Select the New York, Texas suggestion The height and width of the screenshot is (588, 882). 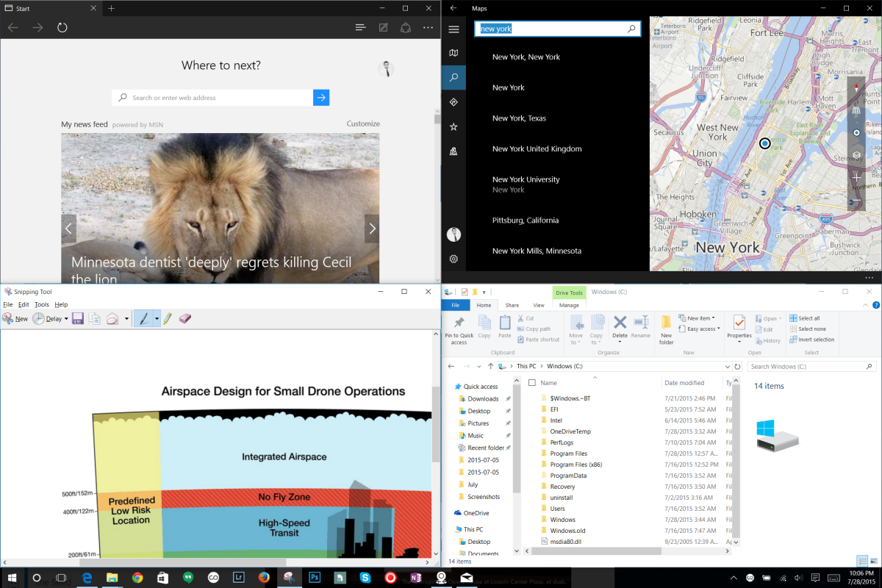click(x=519, y=118)
